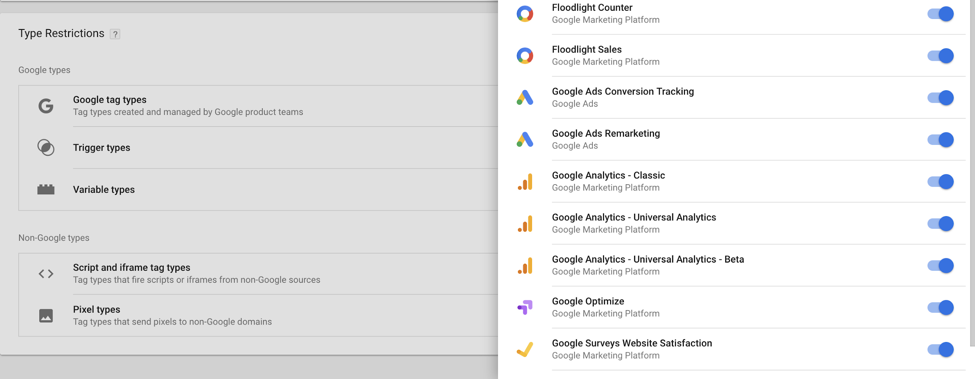This screenshot has height=379, width=975.
Task: Open Script and iframe tag types
Action: point(258,274)
